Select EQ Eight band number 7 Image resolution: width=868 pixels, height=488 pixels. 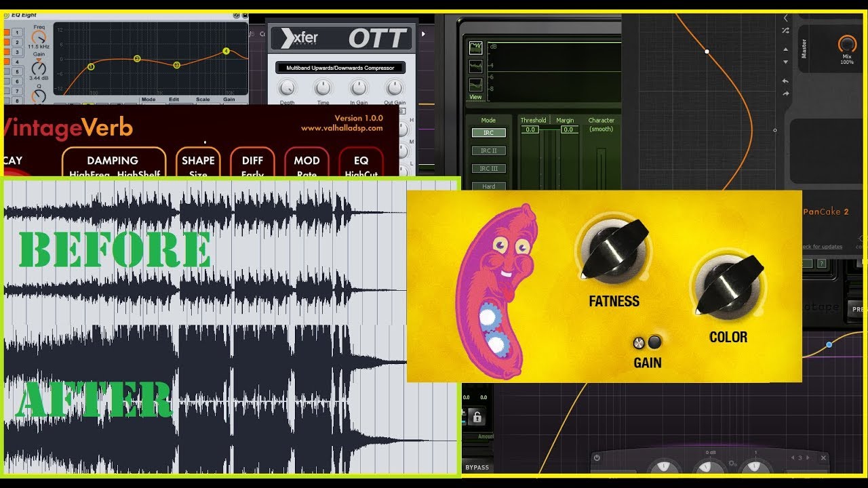point(18,90)
